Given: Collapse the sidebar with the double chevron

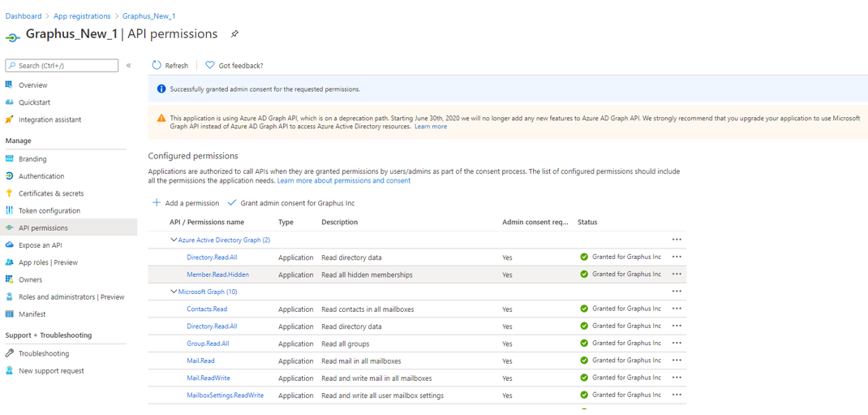Looking at the screenshot, I should click(x=128, y=66).
